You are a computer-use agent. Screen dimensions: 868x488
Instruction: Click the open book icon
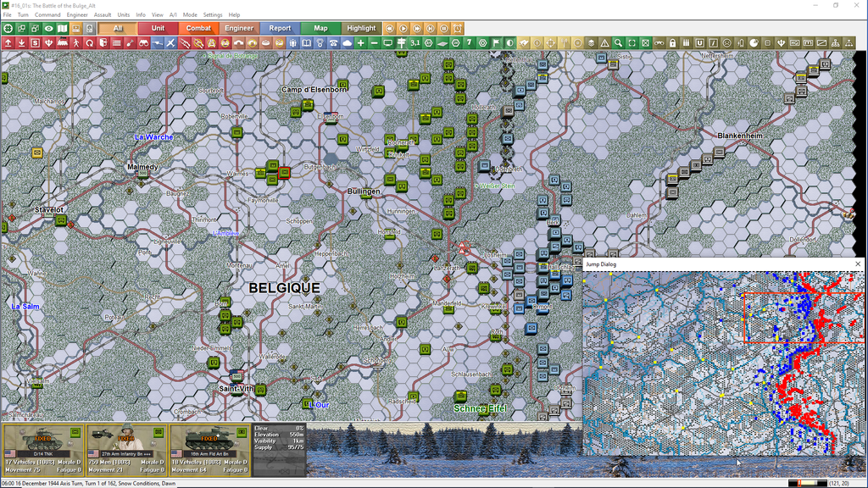(x=307, y=42)
